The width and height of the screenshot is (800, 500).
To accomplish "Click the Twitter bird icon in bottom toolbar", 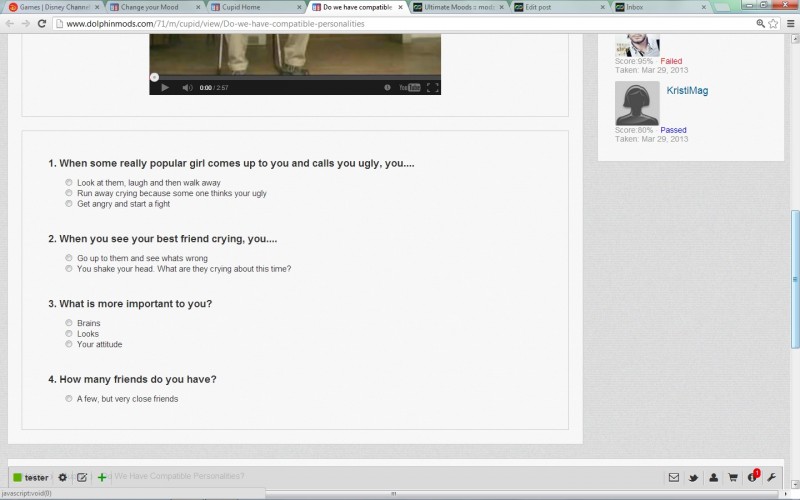I will tap(693, 478).
